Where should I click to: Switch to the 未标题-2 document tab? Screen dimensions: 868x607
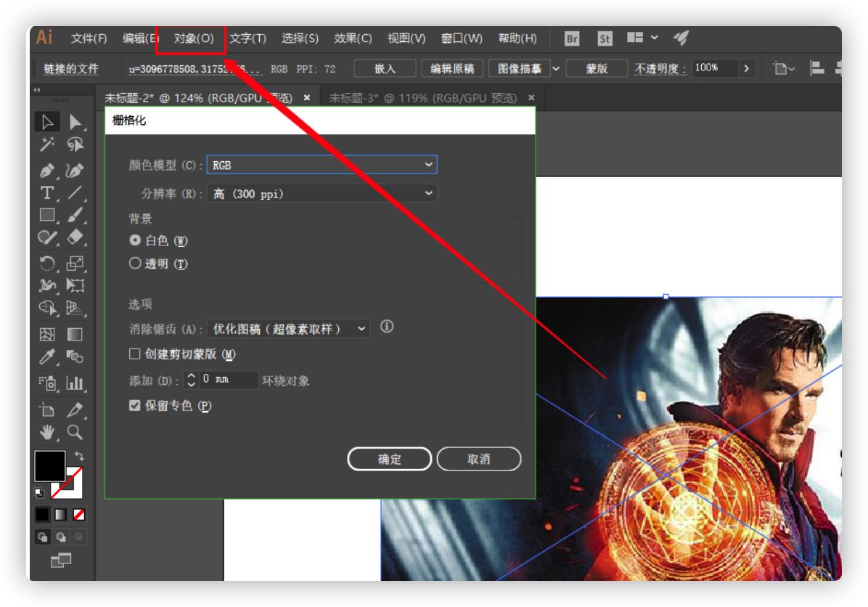(x=198, y=98)
